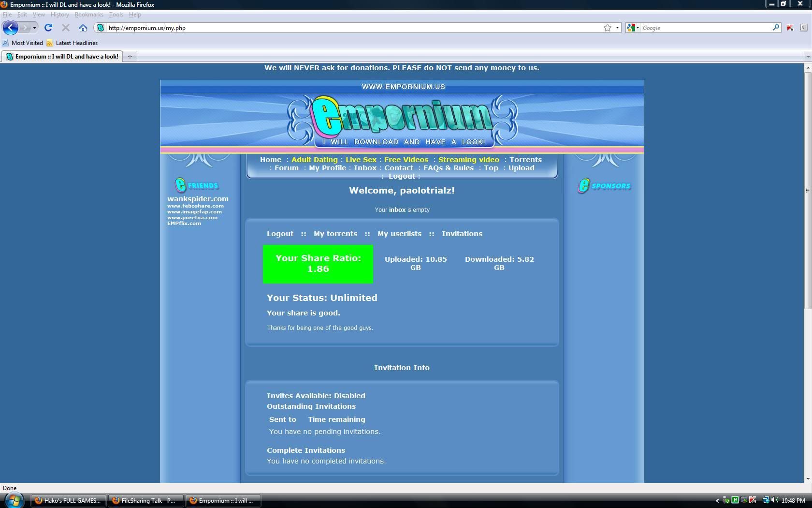Open the address bar history dropdown arrow
This screenshot has height=508, width=812.
[617, 28]
